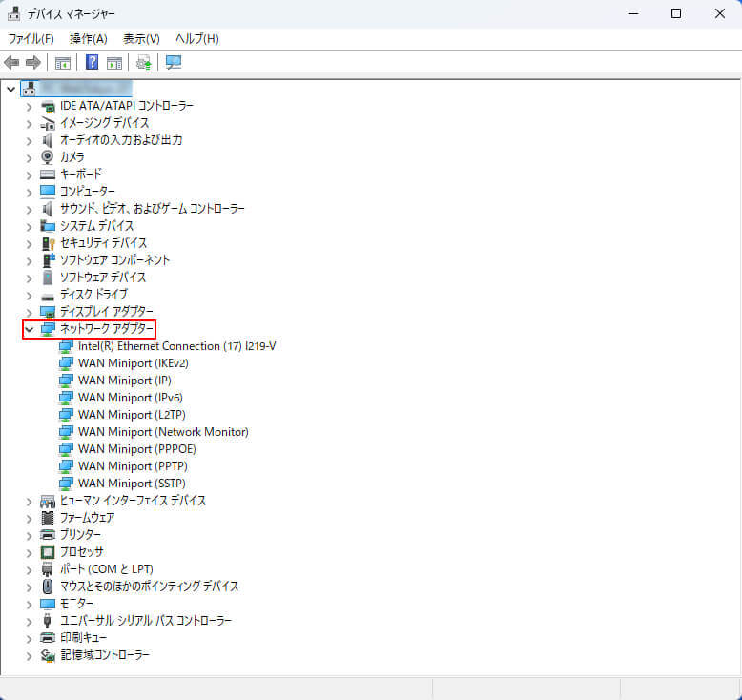Click the プロセッサ category icon

(x=48, y=552)
